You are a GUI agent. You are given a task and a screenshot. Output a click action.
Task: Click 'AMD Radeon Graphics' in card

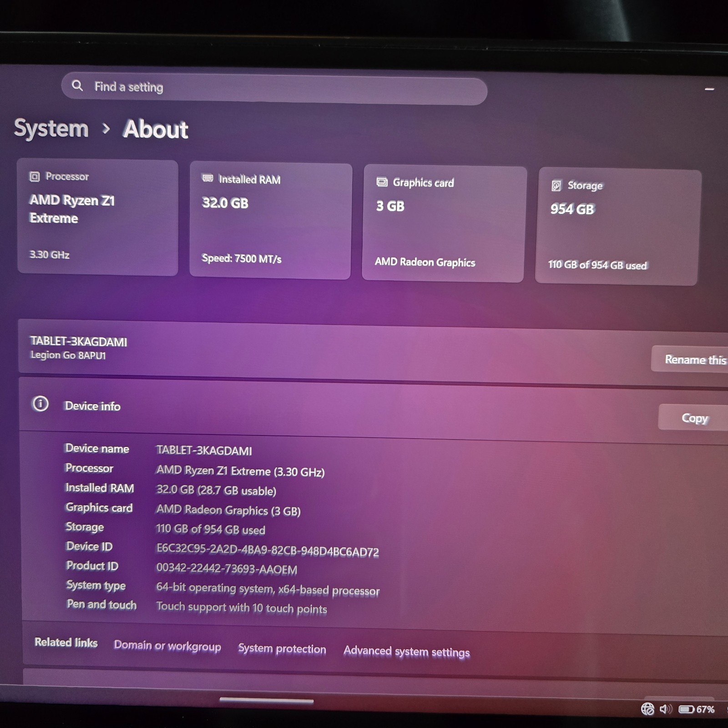425,262
